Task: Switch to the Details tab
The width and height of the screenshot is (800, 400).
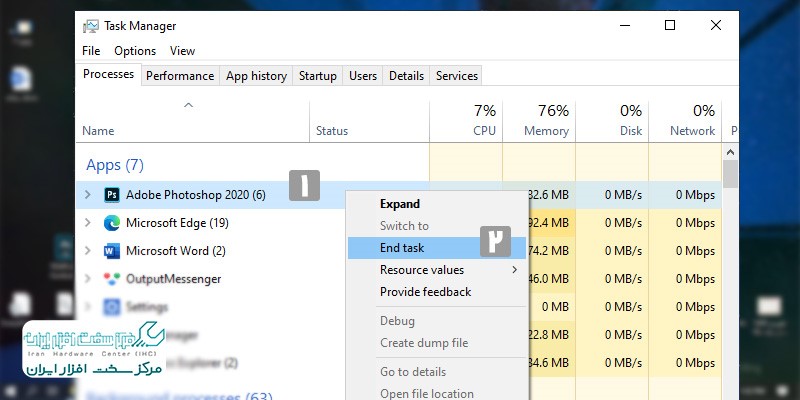Action: (x=406, y=76)
